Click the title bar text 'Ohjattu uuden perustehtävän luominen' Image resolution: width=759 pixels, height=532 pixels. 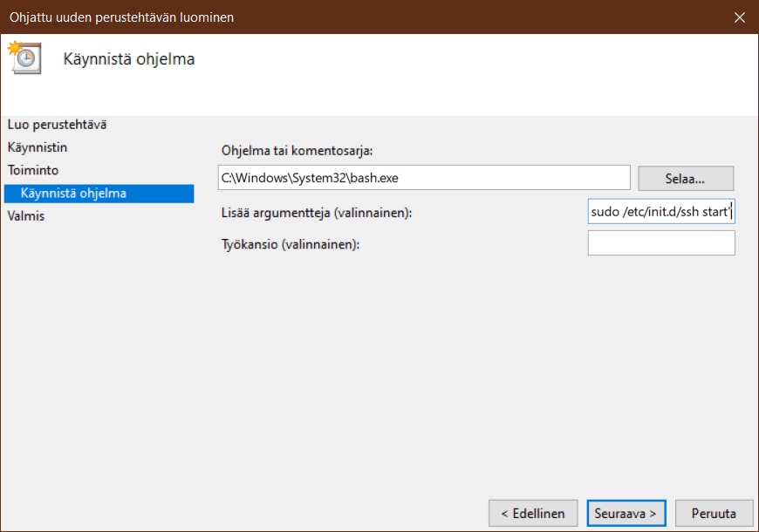pos(121,17)
